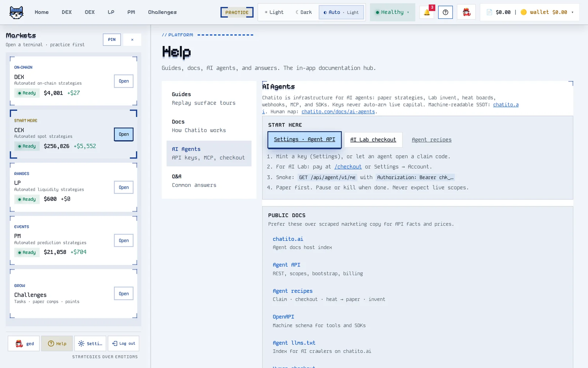
Task: Click the GET /api/agent/v1/me code snippet
Action: 327,177
